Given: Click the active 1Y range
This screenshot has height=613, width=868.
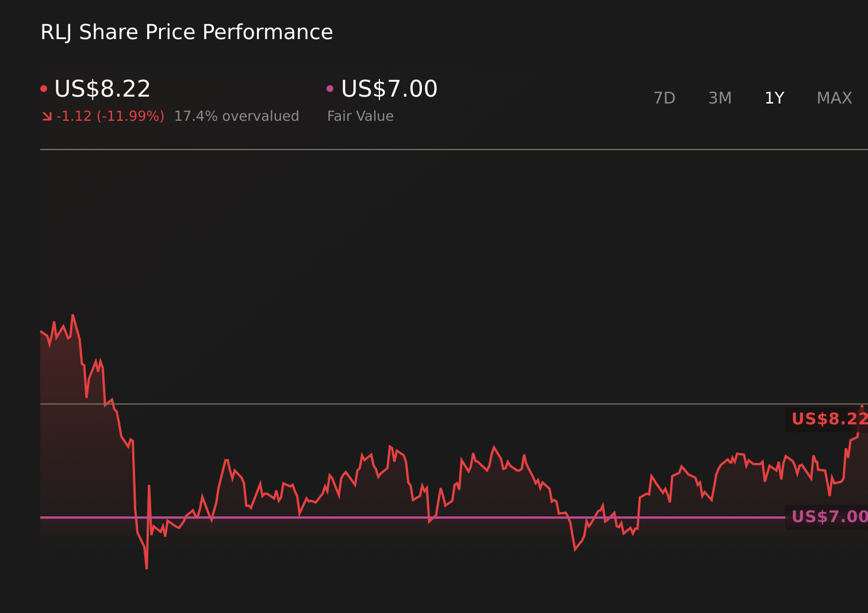Looking at the screenshot, I should (774, 98).
